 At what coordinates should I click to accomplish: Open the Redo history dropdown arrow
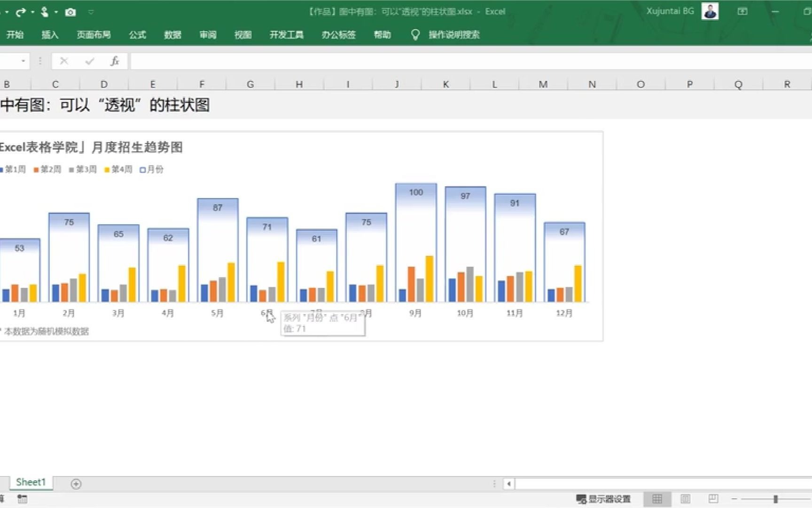click(x=32, y=12)
